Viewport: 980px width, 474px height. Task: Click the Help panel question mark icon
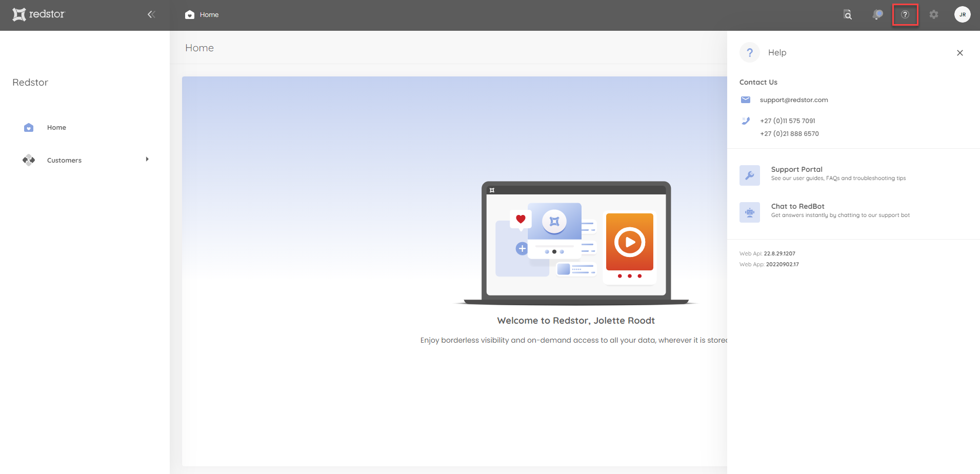tap(750, 52)
